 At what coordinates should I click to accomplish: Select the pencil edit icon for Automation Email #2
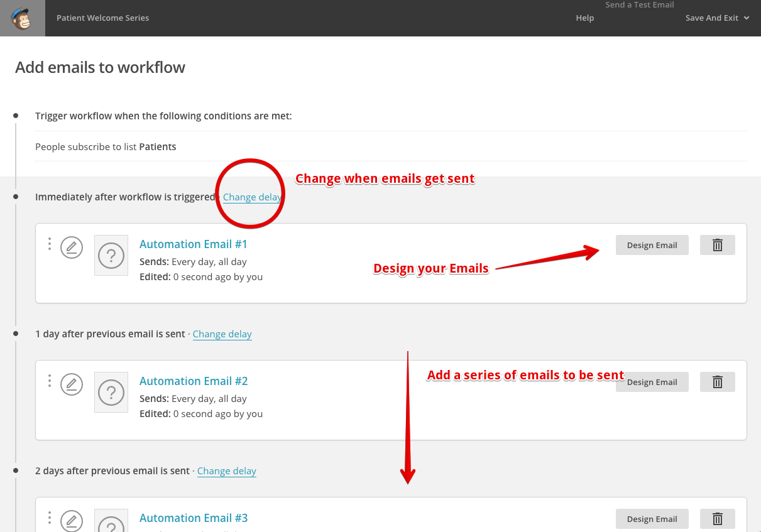pyautogui.click(x=71, y=384)
